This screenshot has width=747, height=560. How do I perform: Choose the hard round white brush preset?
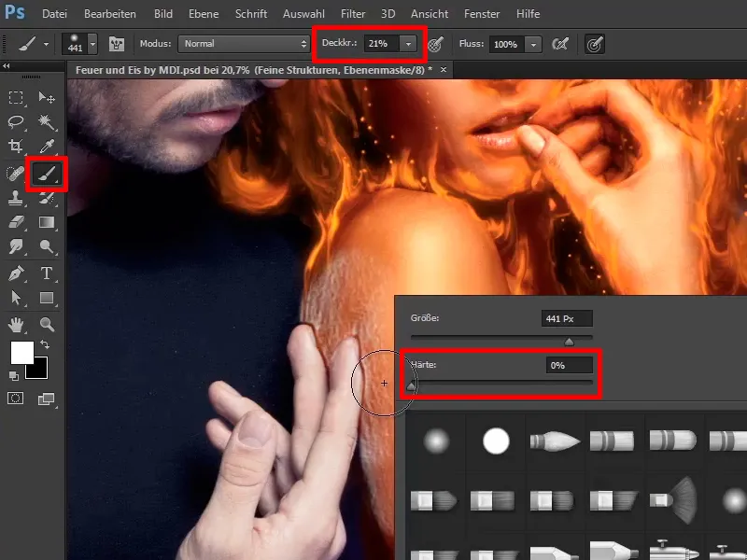[496, 441]
